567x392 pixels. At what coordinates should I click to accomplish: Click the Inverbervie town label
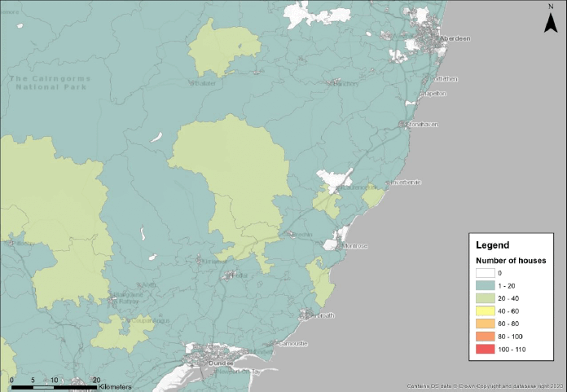click(406, 183)
